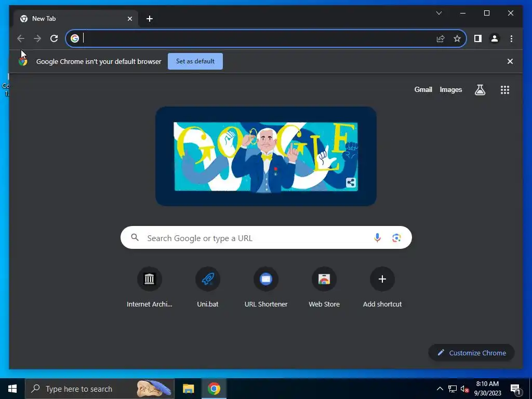Image resolution: width=532 pixels, height=399 pixels.
Task: Click Chrome logo in default browser infobar
Action: point(23,61)
